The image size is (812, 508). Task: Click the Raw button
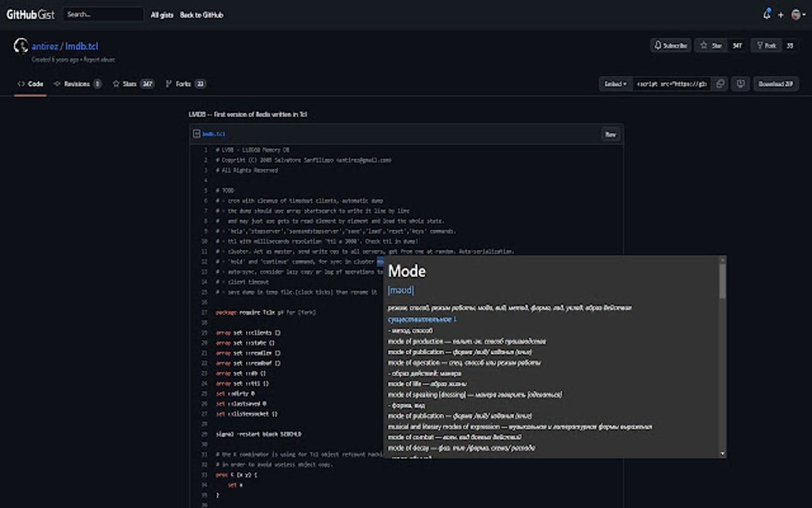(611, 135)
